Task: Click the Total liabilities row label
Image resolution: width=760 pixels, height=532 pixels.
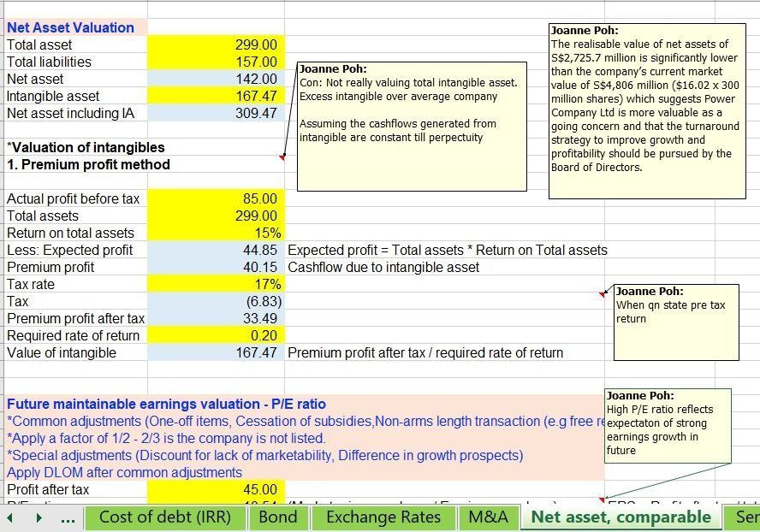Action: (49, 62)
